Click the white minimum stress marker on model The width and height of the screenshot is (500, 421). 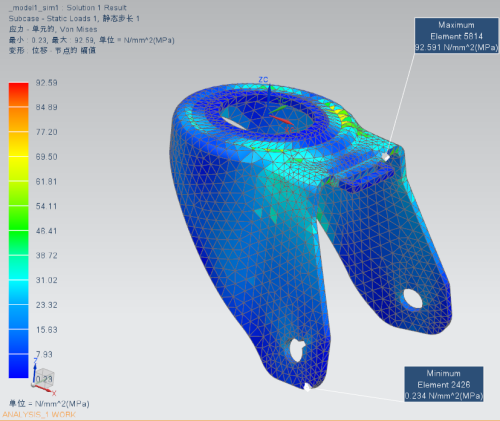coord(307,387)
